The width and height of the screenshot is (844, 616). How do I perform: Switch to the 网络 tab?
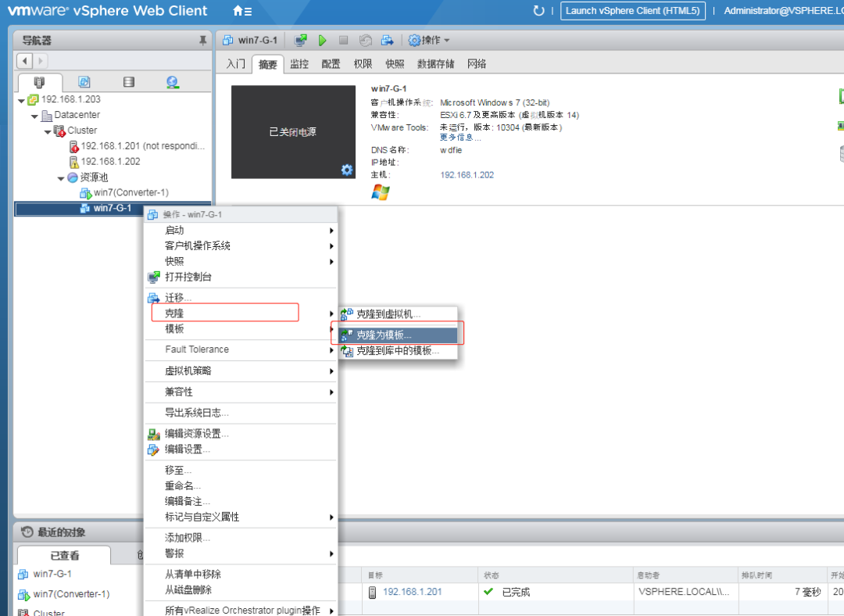click(477, 64)
